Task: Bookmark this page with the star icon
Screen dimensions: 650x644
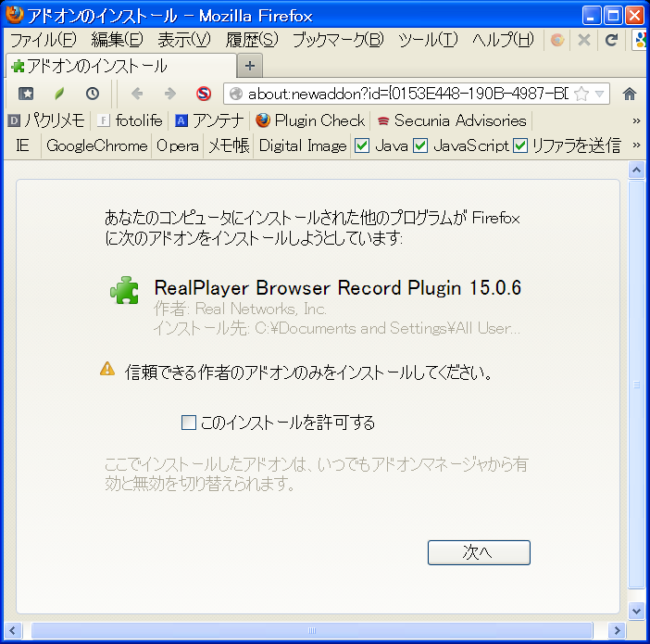Action: (582, 94)
